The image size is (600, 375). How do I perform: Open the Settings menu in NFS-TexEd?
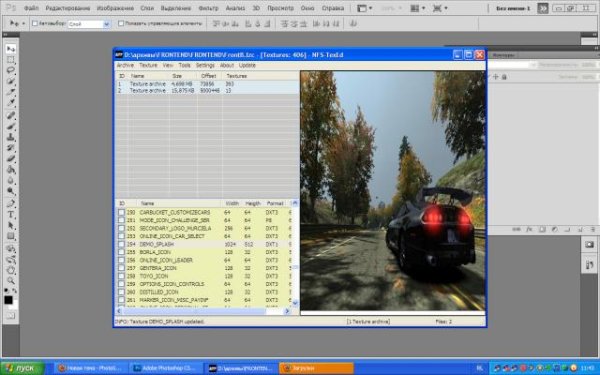pyautogui.click(x=205, y=65)
